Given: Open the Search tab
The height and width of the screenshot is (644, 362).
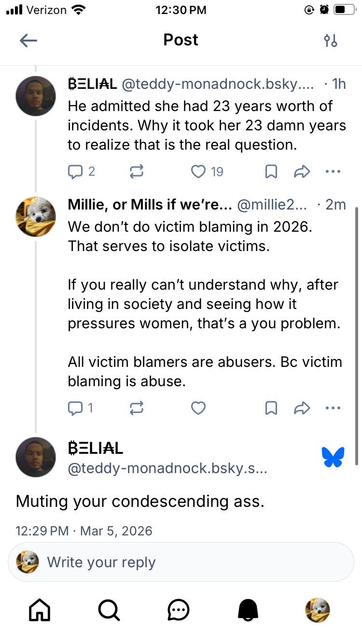Looking at the screenshot, I should pos(109,610).
